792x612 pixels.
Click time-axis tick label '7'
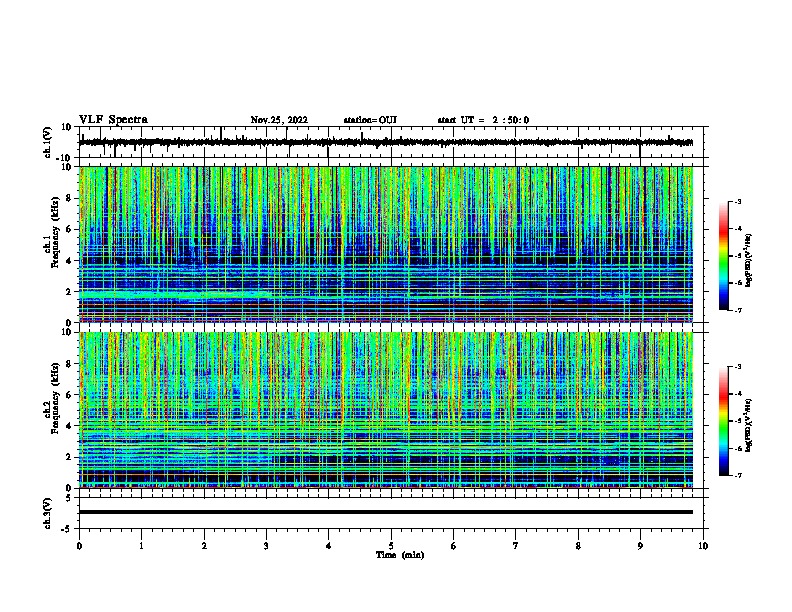[516, 546]
